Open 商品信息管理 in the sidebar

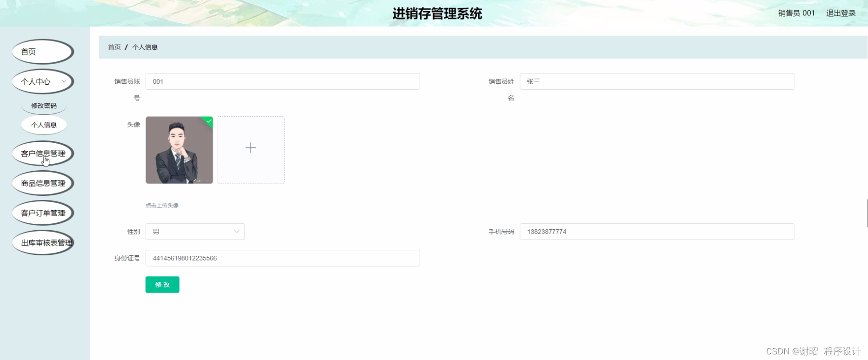coord(43,183)
